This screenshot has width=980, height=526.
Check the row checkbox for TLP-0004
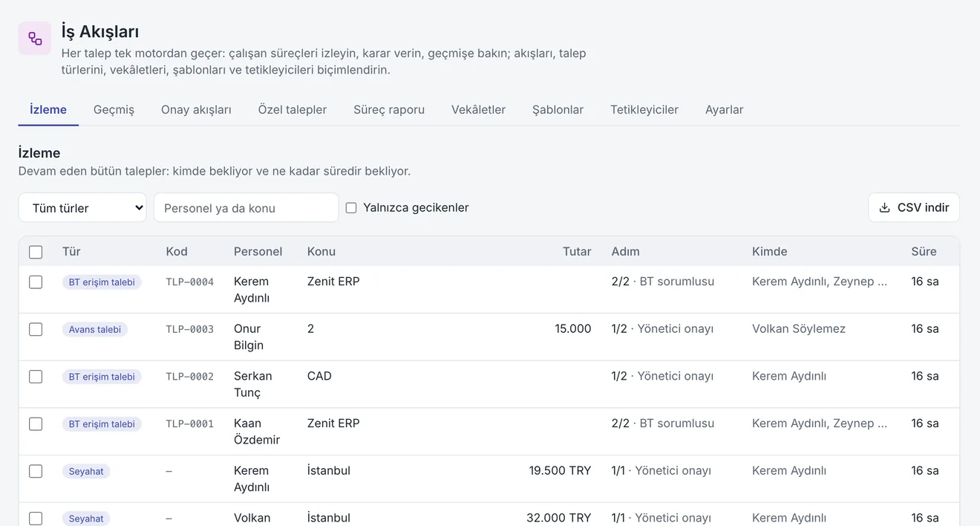tap(36, 282)
